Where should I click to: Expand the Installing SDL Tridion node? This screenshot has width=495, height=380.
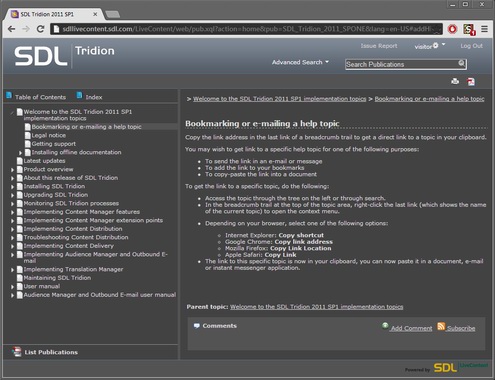point(12,187)
